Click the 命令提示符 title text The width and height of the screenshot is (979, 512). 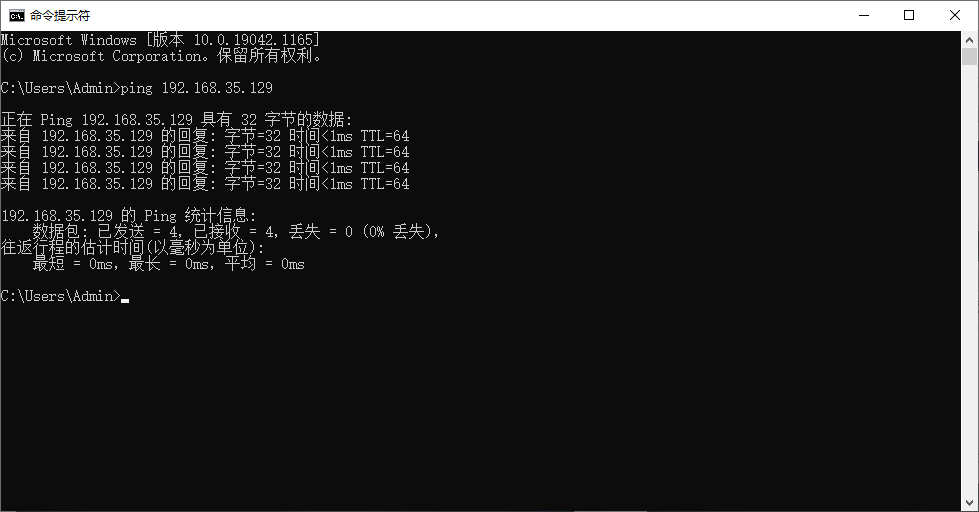pos(60,16)
